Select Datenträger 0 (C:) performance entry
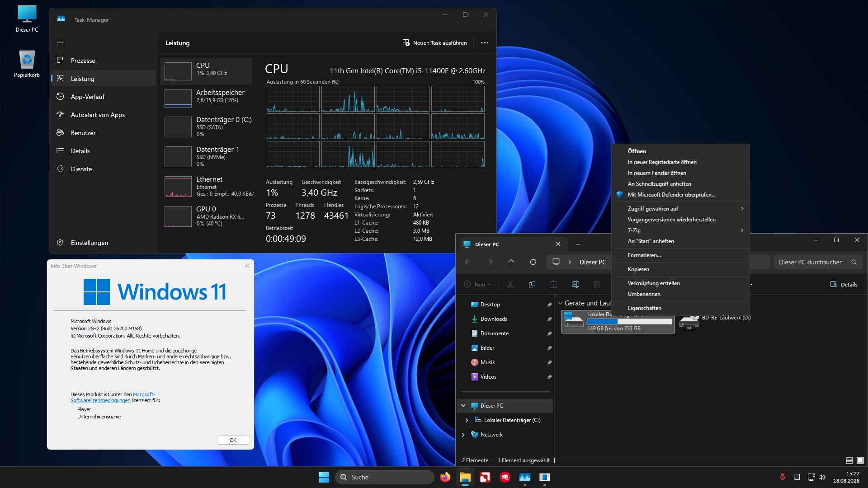 (x=207, y=127)
